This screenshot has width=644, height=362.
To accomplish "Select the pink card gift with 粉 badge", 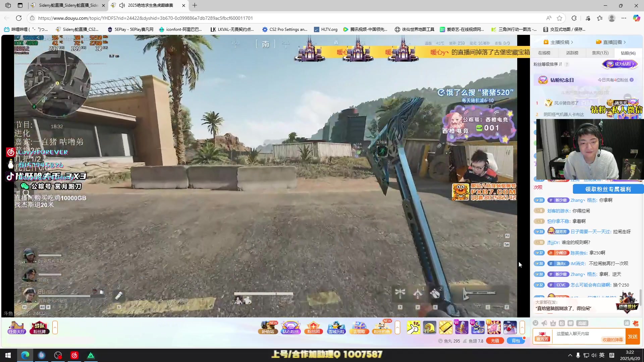I will (x=494, y=327).
